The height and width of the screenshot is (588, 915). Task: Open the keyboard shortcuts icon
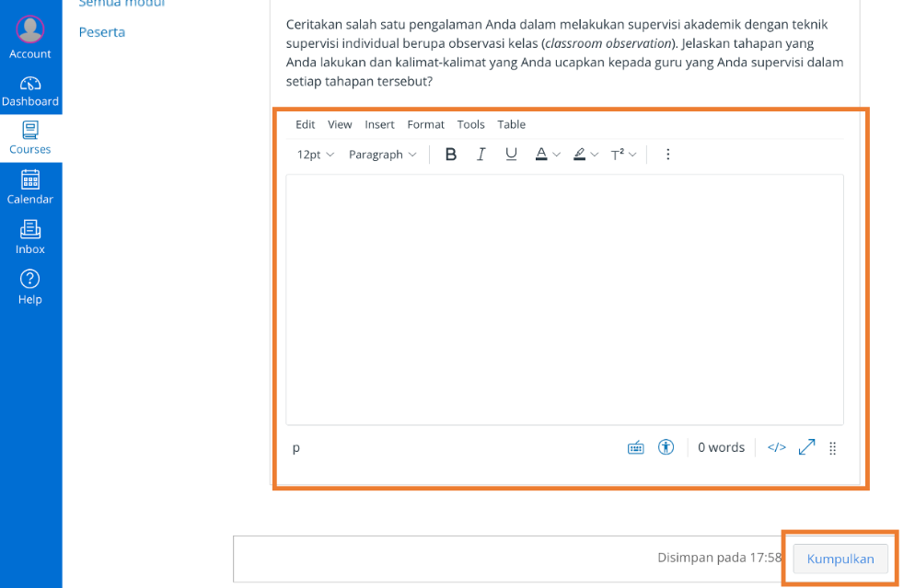(635, 447)
